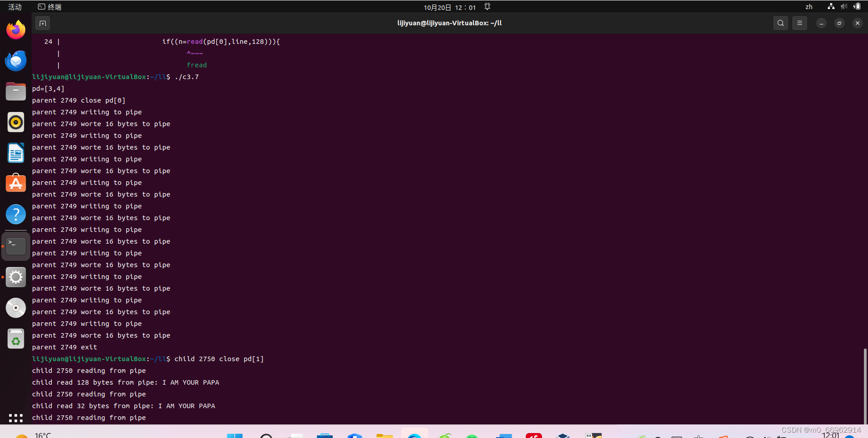The width and height of the screenshot is (868, 438).
Task: Open terminal search
Action: pyautogui.click(x=780, y=23)
